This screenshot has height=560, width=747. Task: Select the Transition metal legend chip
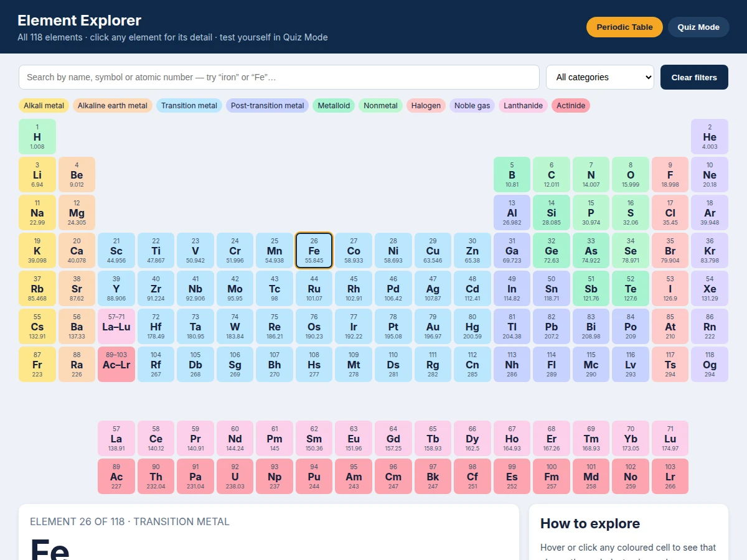tap(189, 106)
